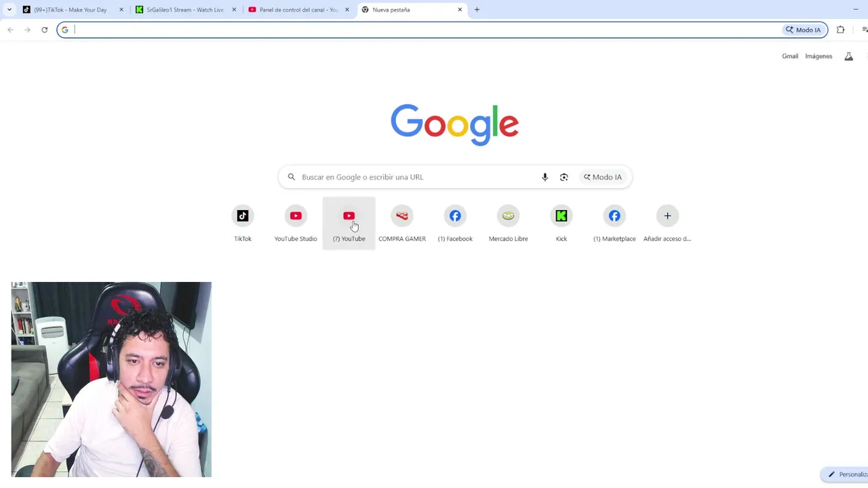Open the (1) Facebook shortcut
This screenshot has width=868, height=488.
(x=455, y=223)
